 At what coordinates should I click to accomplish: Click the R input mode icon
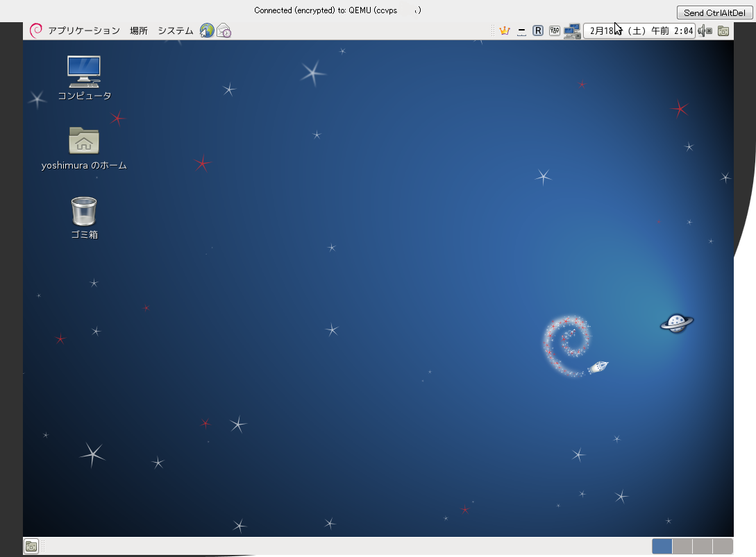point(538,31)
